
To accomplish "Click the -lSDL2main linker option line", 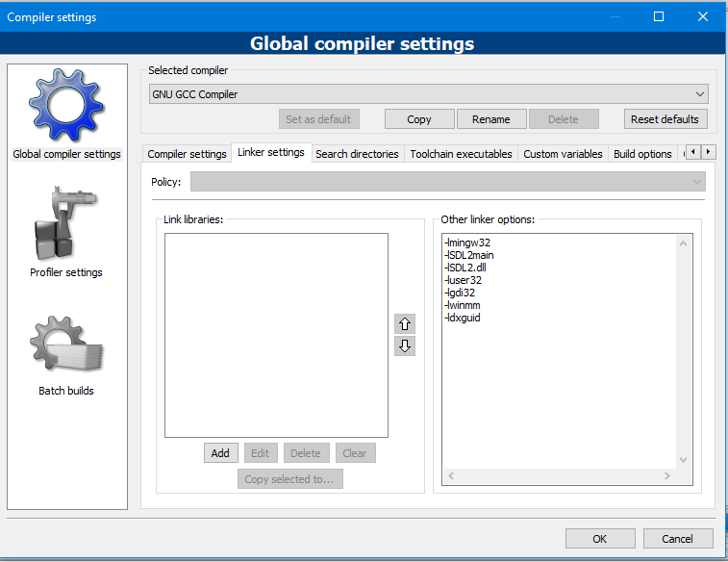I will pyautogui.click(x=469, y=255).
